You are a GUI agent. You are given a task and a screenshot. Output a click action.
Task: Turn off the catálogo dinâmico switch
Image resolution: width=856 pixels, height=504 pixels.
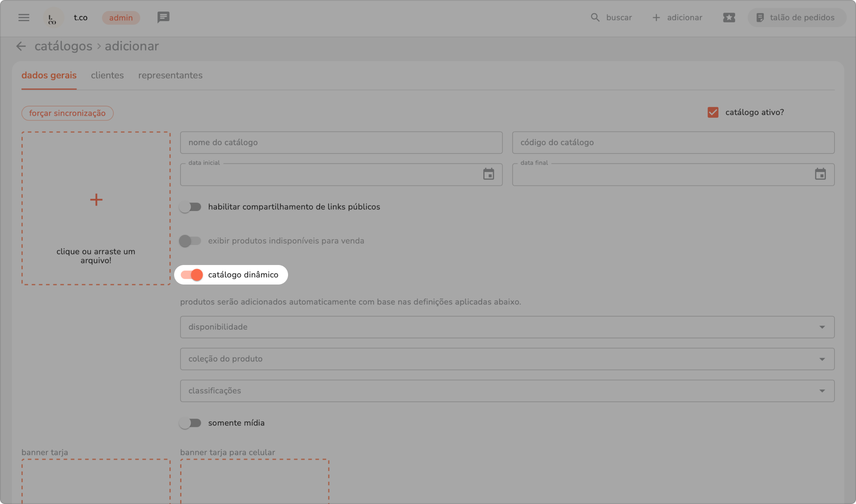(192, 275)
